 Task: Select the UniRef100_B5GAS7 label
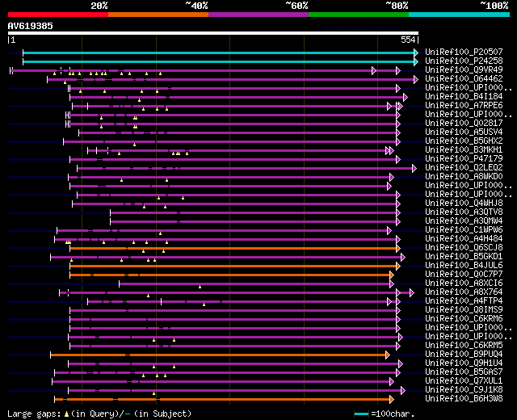tap(464, 372)
